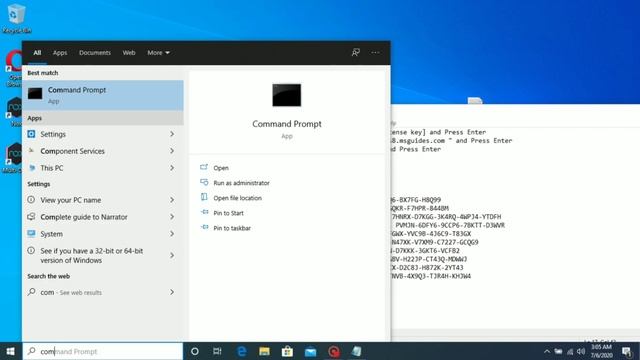Click the Pin to taskbar pin icon

(x=204, y=227)
